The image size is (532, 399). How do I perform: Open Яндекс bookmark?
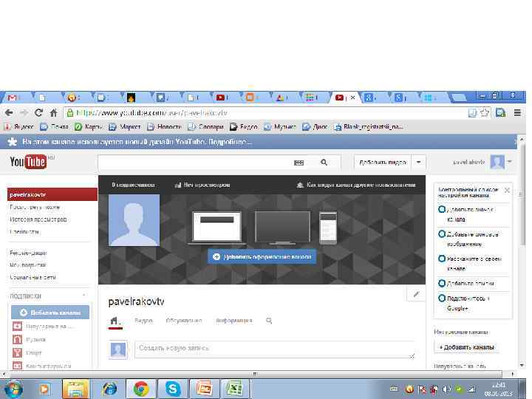19,127
